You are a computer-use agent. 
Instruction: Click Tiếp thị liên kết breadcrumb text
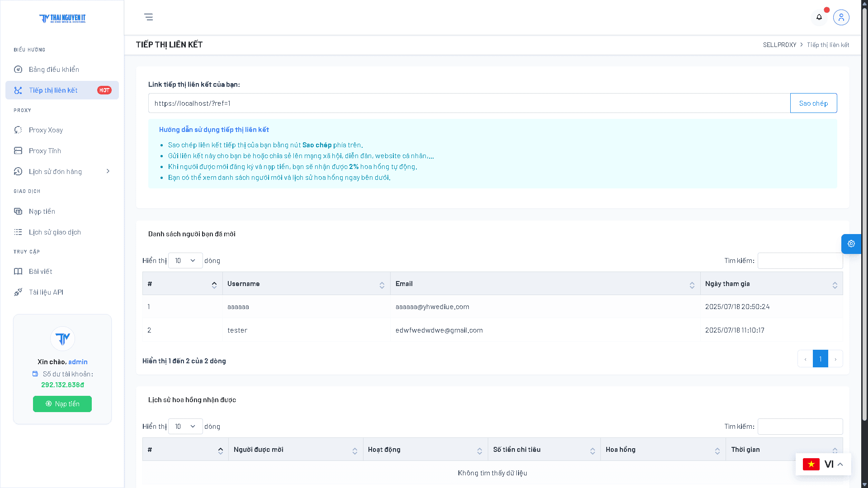(828, 45)
